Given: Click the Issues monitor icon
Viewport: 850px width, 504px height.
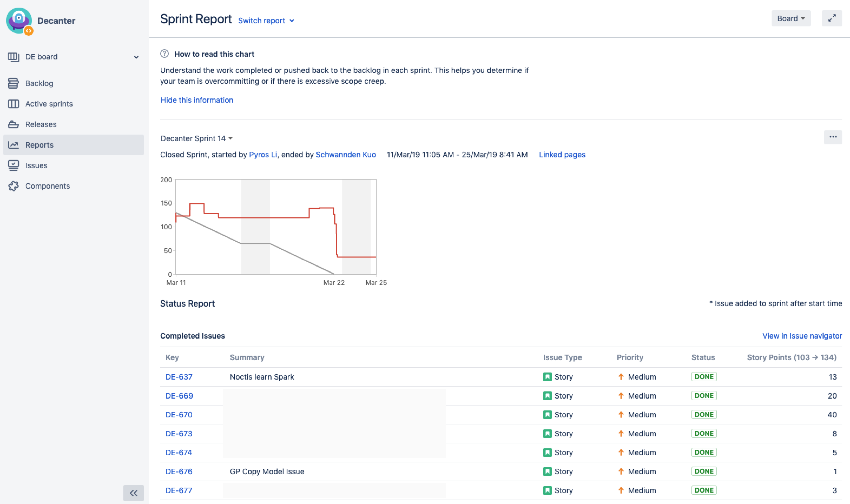Looking at the screenshot, I should click(13, 165).
